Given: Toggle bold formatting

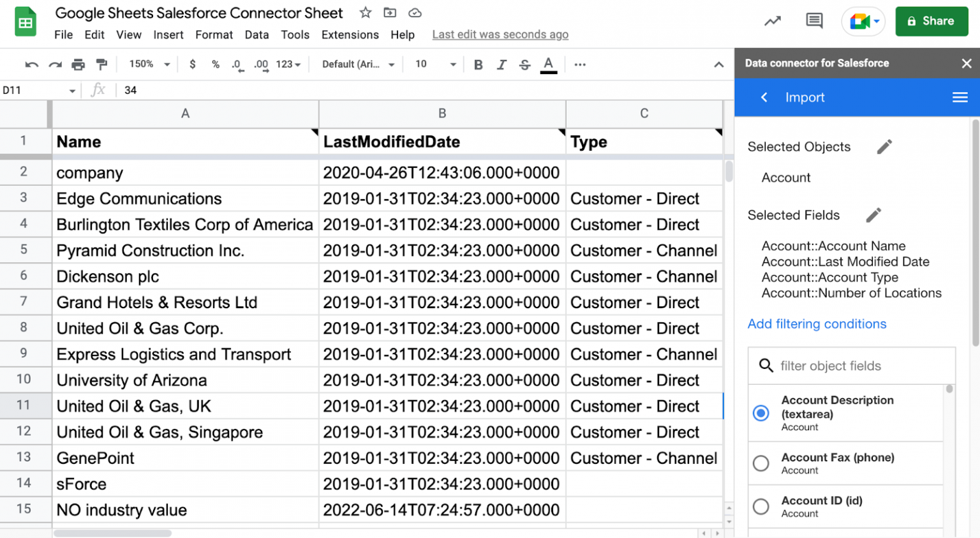Looking at the screenshot, I should click(x=478, y=64).
